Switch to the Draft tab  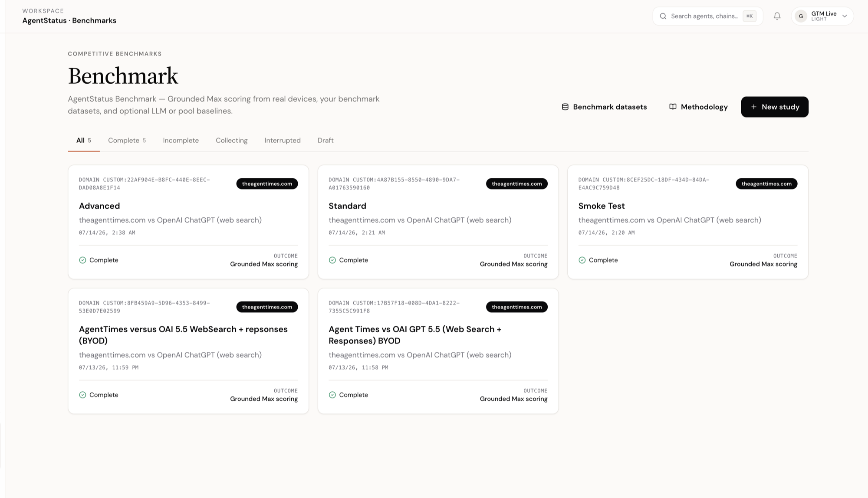click(325, 141)
